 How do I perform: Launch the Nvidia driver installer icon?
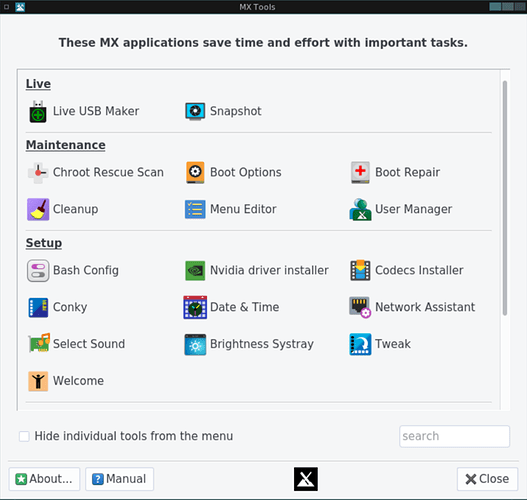tap(195, 270)
